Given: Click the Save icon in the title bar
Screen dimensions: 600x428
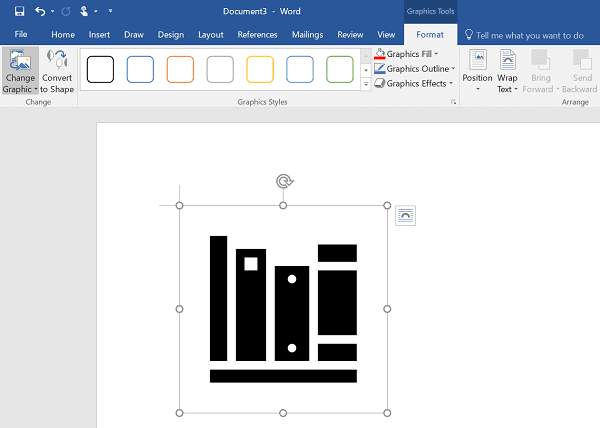Looking at the screenshot, I should pos(19,11).
